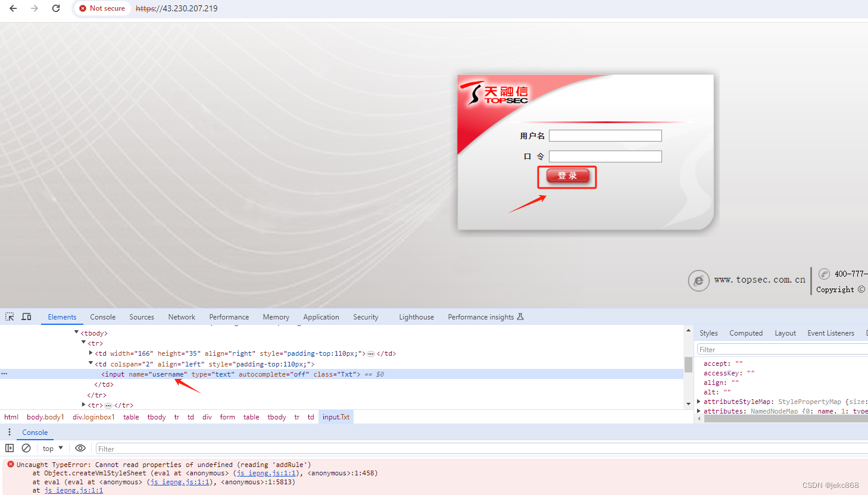
Task: Open the Network tab
Action: tap(182, 317)
